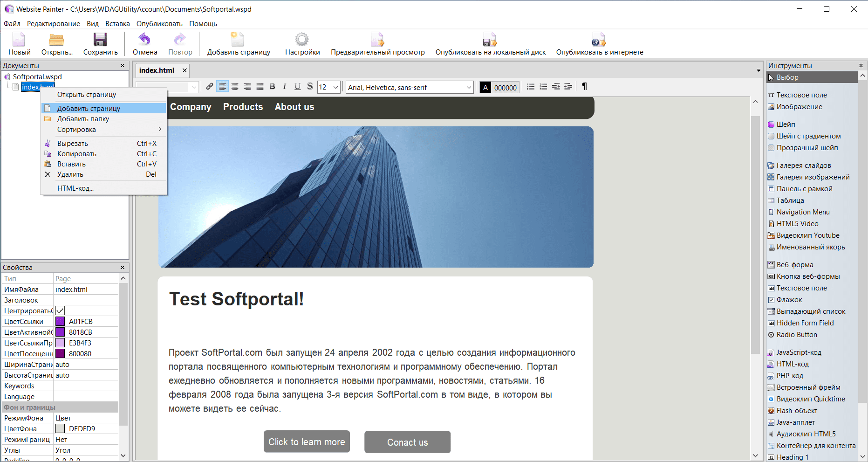Toggle underline formatting

click(297, 87)
